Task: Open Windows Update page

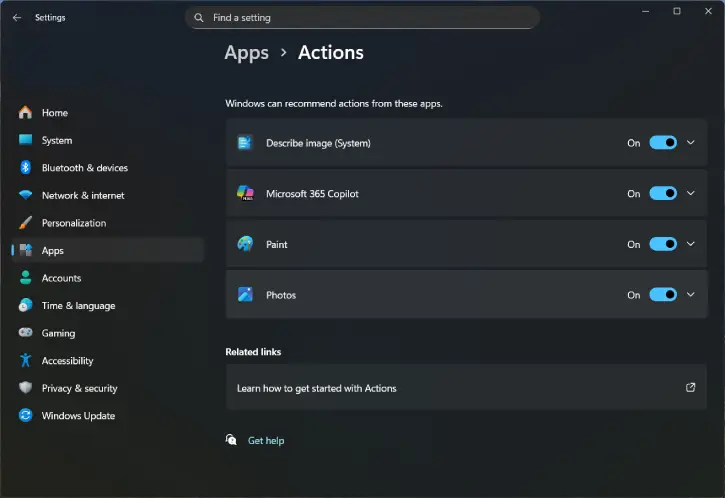Action: [x=108, y=415]
